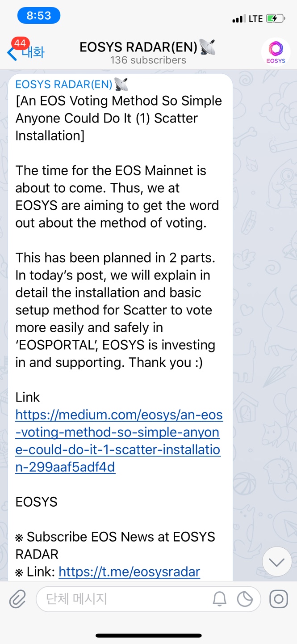Toggle silent broadcast bell icon
This screenshot has height=644, width=297.
pos(219,599)
